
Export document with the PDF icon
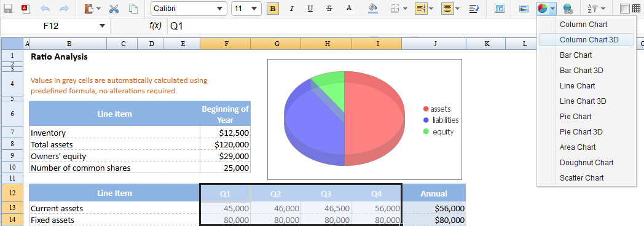[26, 8]
